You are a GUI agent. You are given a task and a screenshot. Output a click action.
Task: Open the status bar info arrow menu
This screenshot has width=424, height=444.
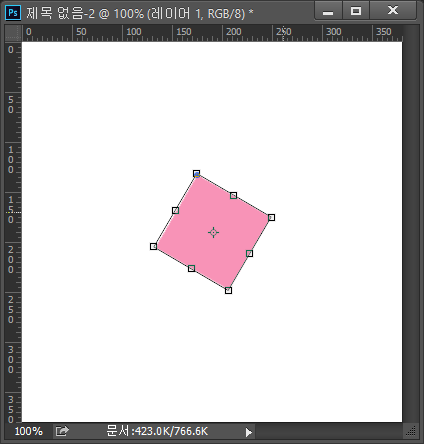tap(249, 432)
